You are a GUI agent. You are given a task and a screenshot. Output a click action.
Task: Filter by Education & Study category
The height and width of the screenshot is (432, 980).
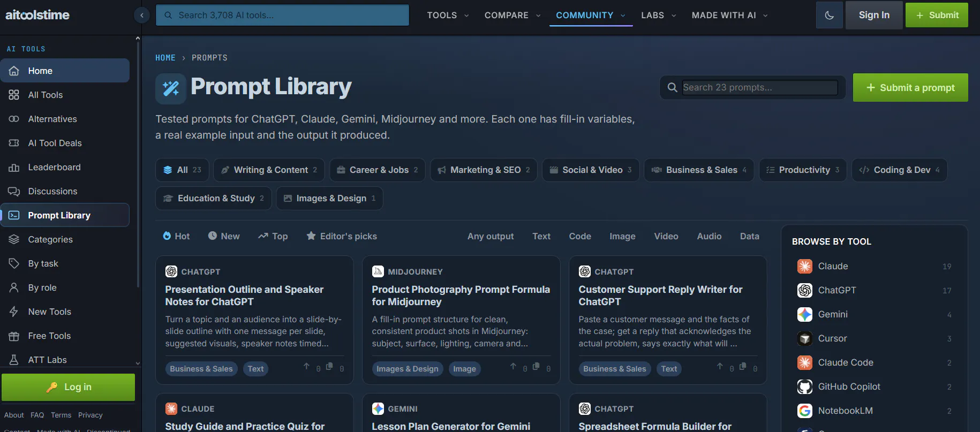tap(214, 198)
